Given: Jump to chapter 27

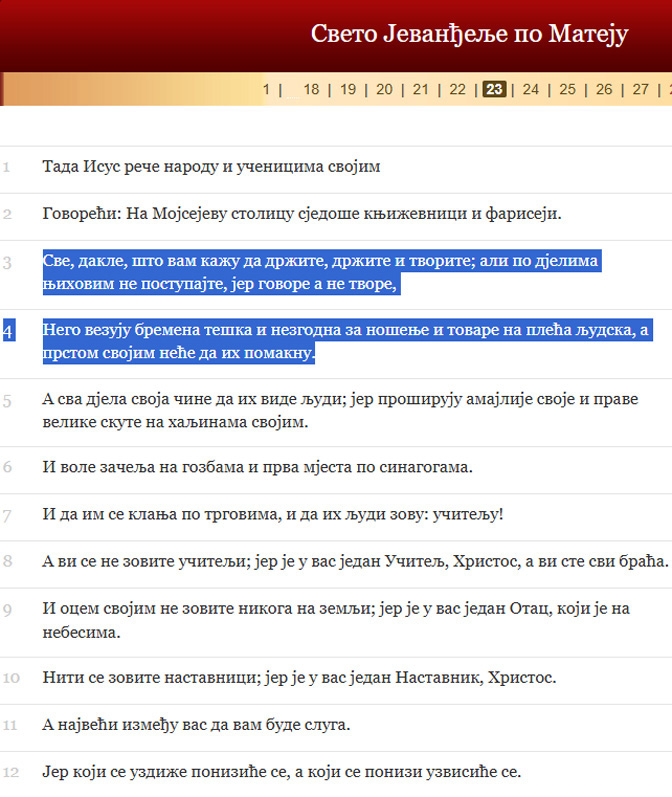Looking at the screenshot, I should pos(640,89).
